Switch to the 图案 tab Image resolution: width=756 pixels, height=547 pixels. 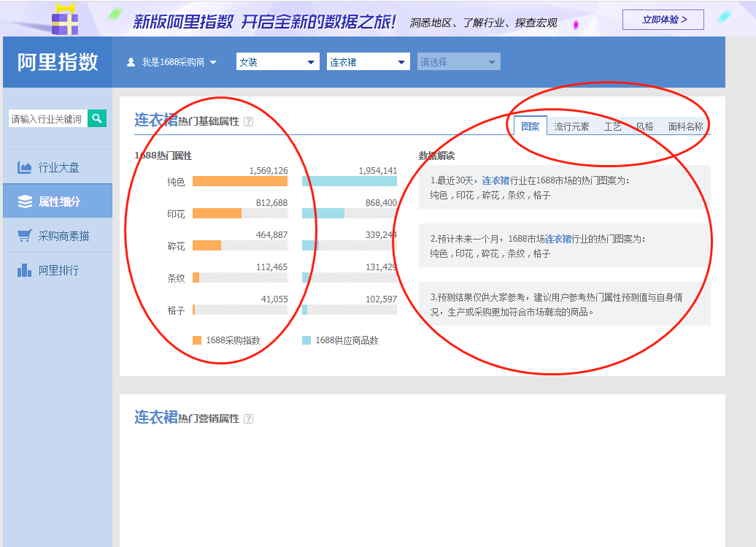click(531, 126)
